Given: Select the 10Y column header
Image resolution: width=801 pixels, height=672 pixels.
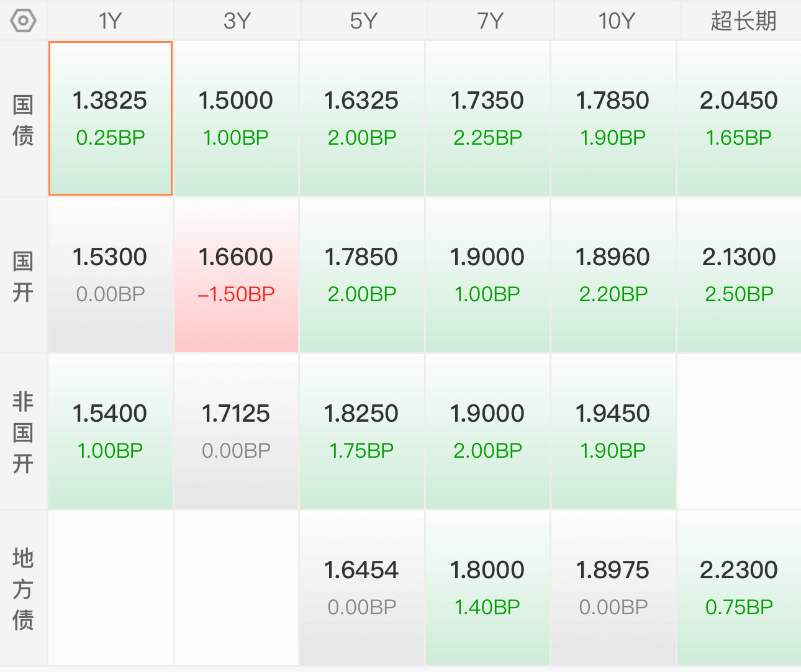Looking at the screenshot, I should tap(616, 20).
